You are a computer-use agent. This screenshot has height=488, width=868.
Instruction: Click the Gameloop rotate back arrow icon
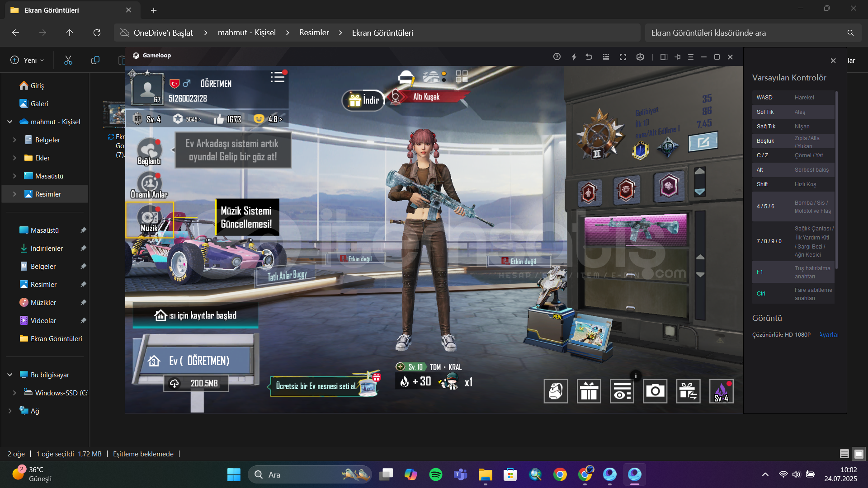coord(589,57)
